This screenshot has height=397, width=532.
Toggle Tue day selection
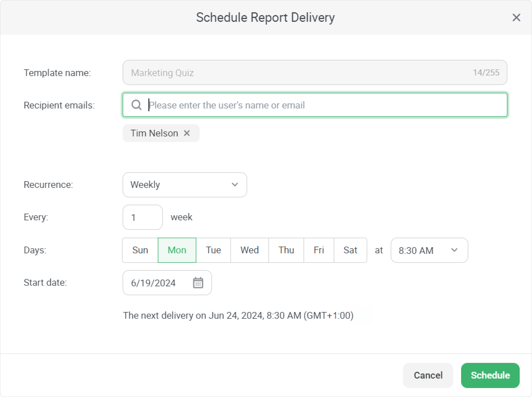point(213,250)
